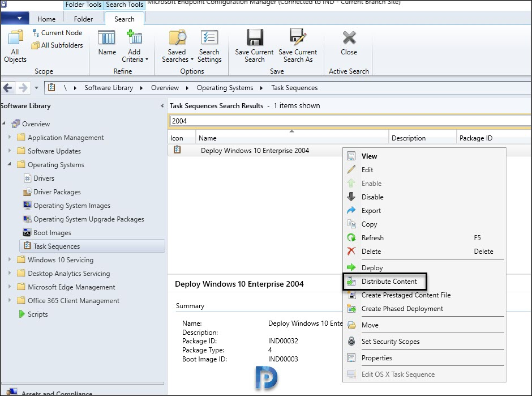Collapse the Operating Systems folder
Screen dimensions: 532x396
(x=10, y=164)
